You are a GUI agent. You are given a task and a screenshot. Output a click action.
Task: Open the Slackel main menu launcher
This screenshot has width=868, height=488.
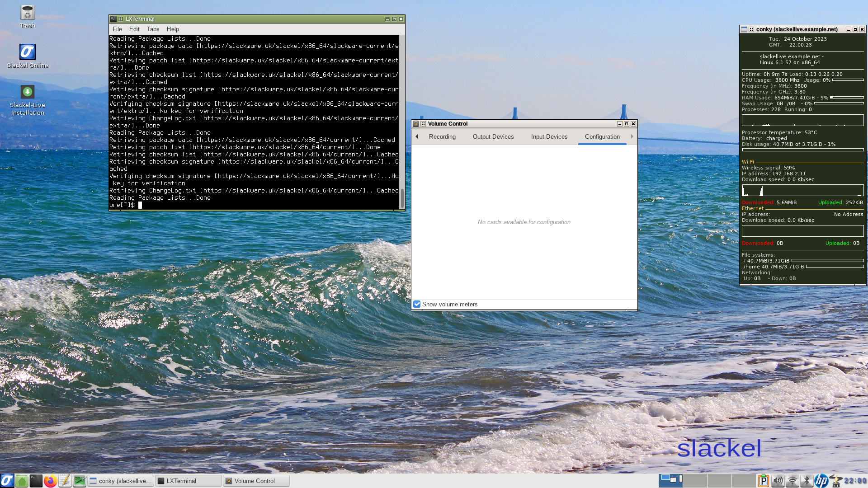pyautogui.click(x=7, y=481)
